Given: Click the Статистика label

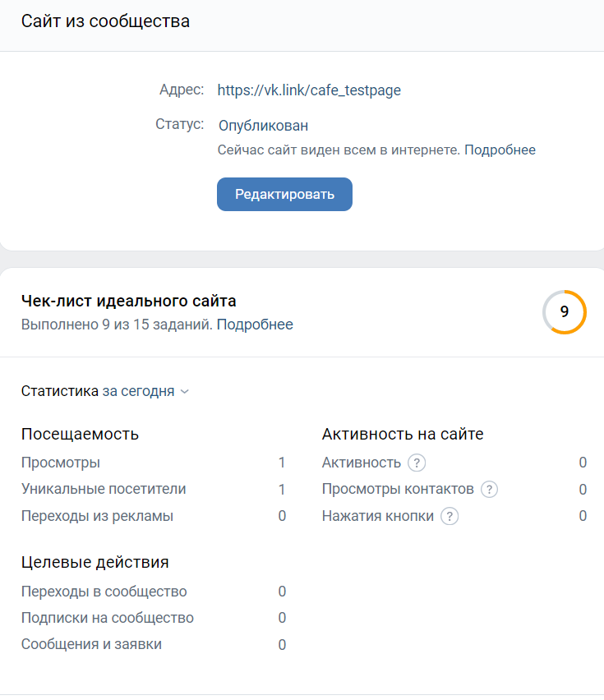Looking at the screenshot, I should (60, 391).
